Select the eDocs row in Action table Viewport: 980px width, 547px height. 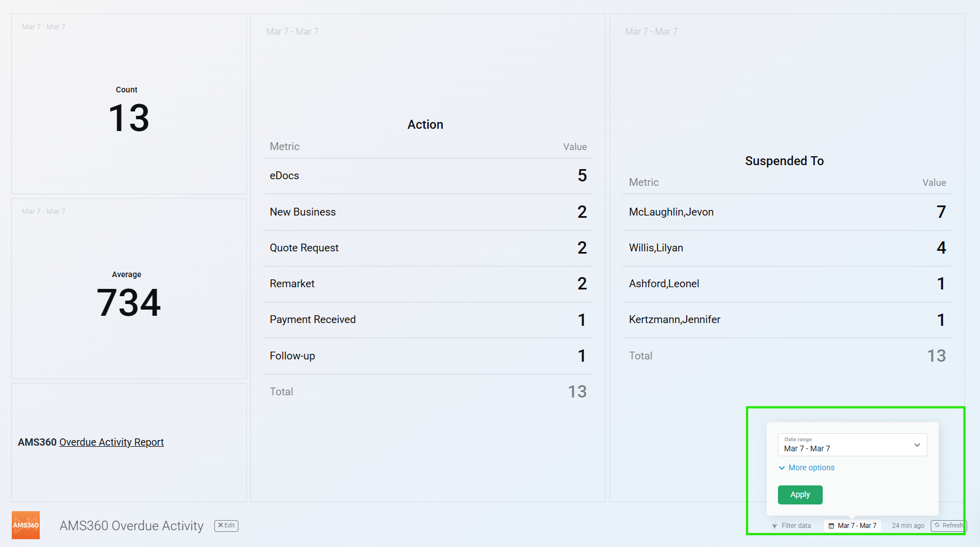click(x=428, y=176)
